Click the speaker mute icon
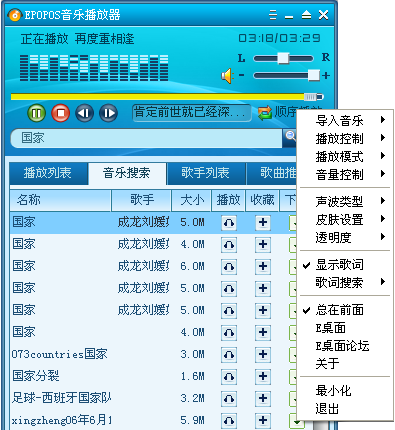 pos(227,76)
